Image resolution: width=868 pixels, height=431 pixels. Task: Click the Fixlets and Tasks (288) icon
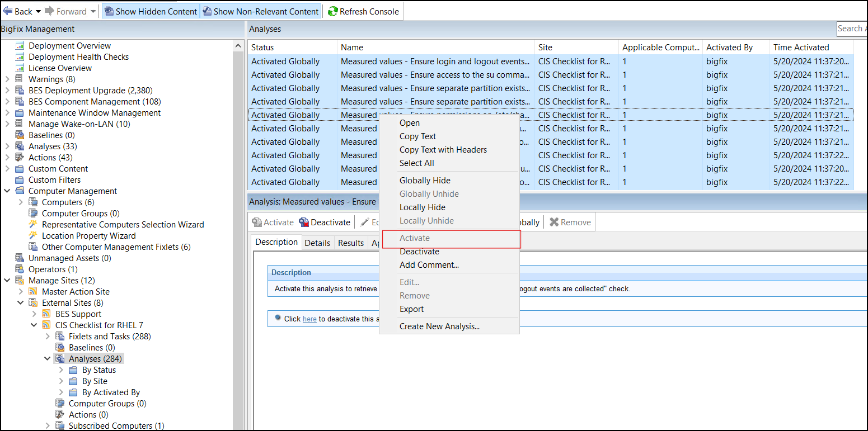pyautogui.click(x=60, y=337)
